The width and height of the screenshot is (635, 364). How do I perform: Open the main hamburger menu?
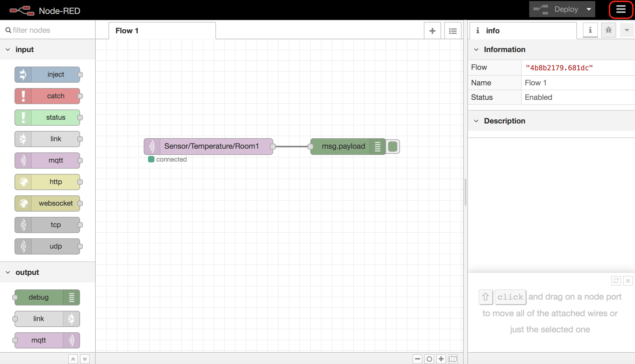coord(621,10)
